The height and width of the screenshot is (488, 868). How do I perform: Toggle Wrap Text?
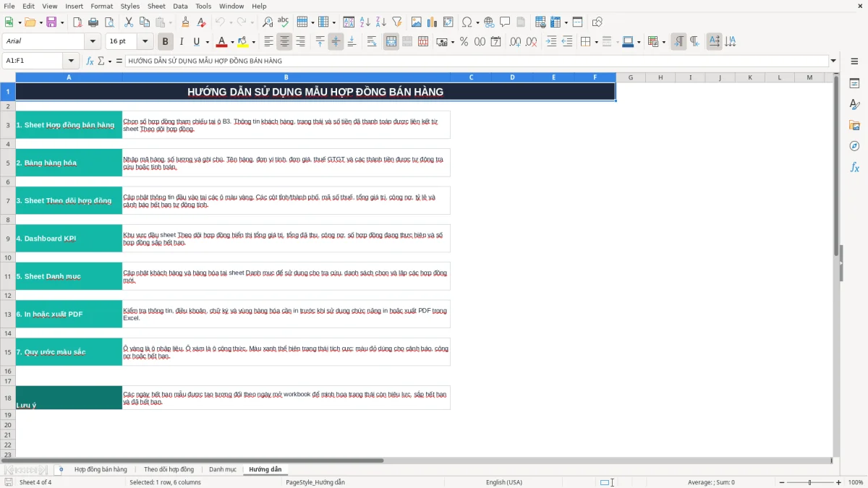pyautogui.click(x=372, y=42)
